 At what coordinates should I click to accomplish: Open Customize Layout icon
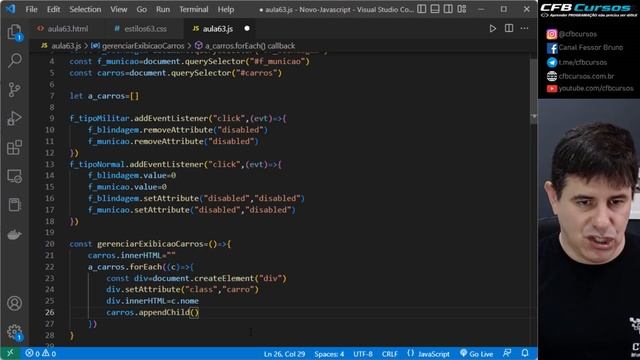click(x=462, y=9)
